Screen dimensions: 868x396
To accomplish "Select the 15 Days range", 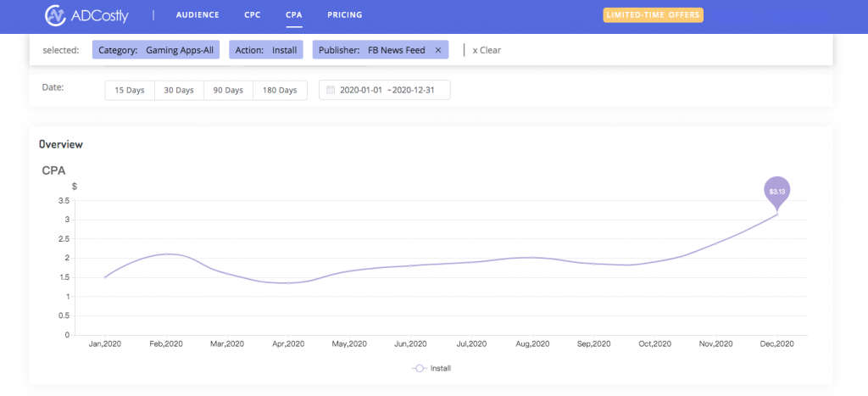I will click(130, 90).
